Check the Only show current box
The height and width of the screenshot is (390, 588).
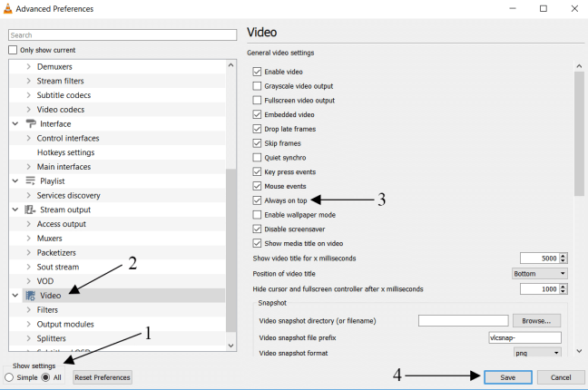(x=13, y=50)
